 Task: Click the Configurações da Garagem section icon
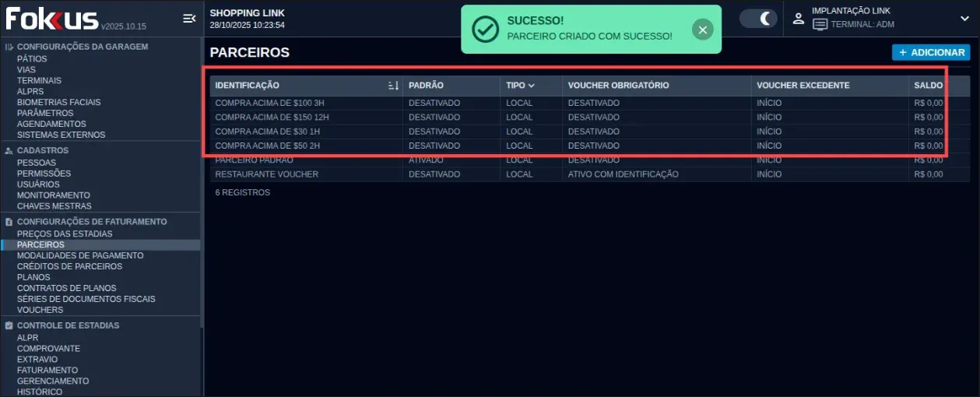(9, 47)
